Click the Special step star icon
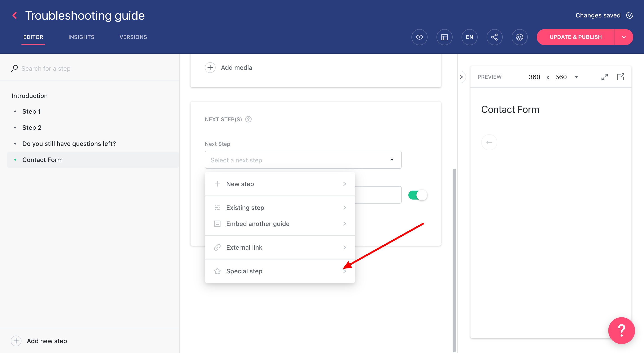This screenshot has height=353, width=644. (217, 271)
